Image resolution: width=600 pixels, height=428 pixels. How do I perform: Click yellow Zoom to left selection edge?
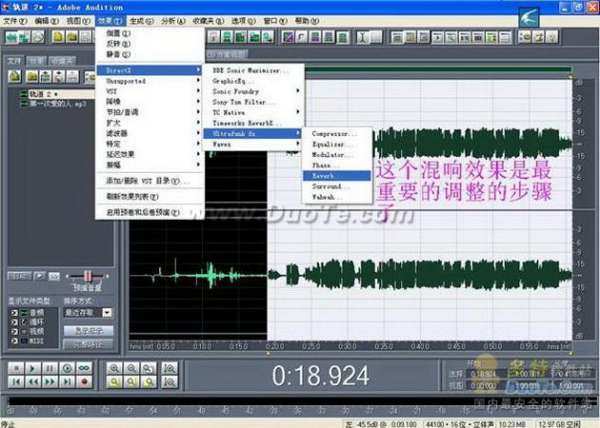[x=131, y=382]
